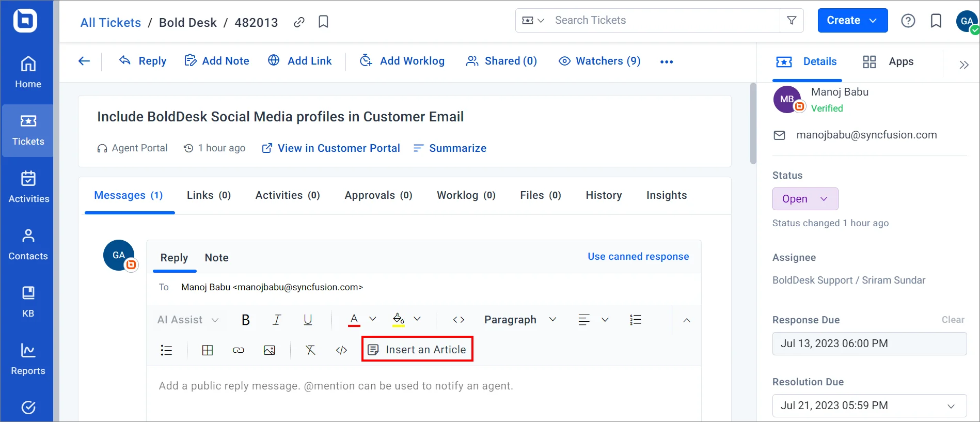Open the AI Assist dropdown
The image size is (980, 422).
click(x=188, y=320)
